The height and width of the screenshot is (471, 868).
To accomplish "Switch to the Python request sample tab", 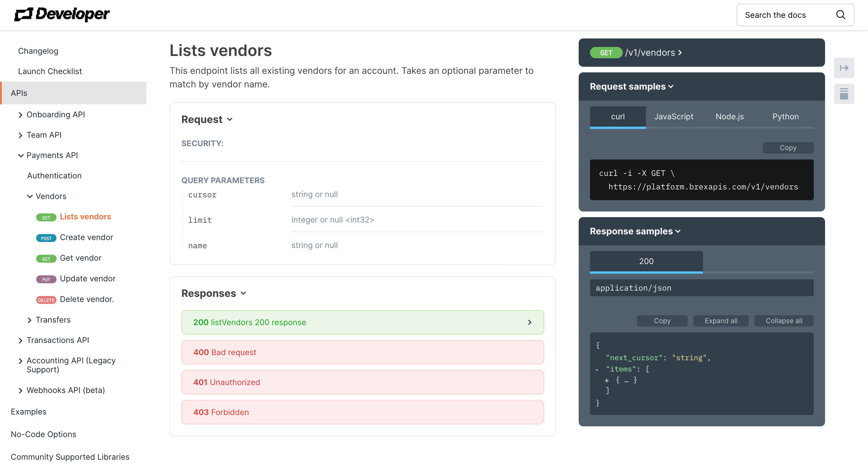I will click(x=785, y=117).
